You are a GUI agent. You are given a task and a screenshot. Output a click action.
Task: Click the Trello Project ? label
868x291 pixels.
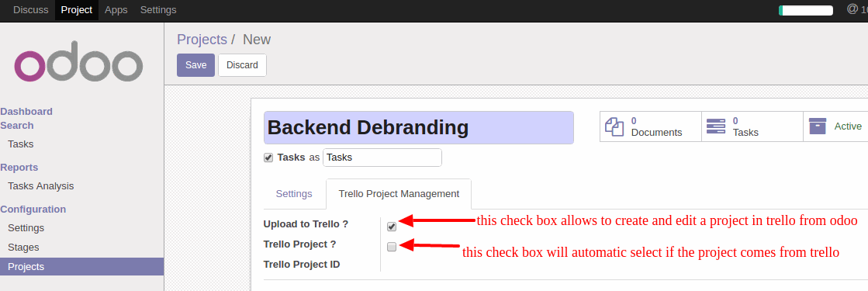point(300,244)
